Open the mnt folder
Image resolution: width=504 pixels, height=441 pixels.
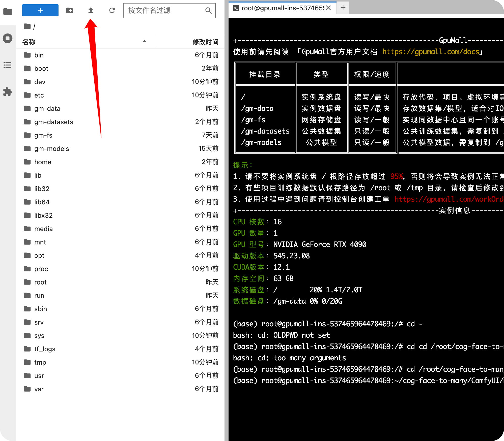[120, 242]
